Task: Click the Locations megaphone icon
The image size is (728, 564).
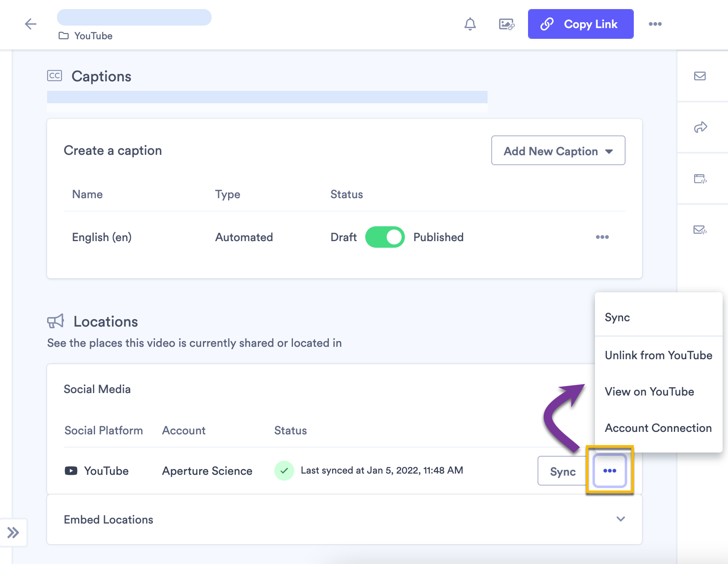Action: [55, 321]
